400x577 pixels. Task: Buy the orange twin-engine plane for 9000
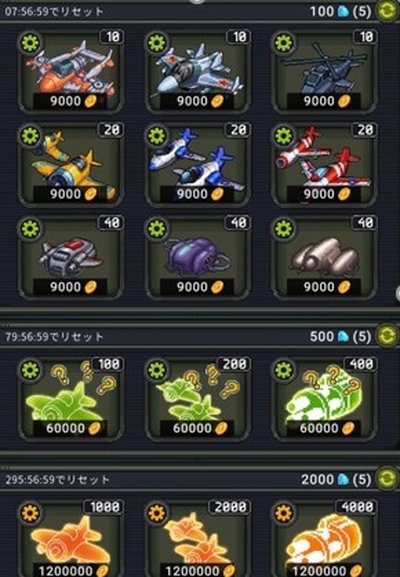click(x=70, y=71)
